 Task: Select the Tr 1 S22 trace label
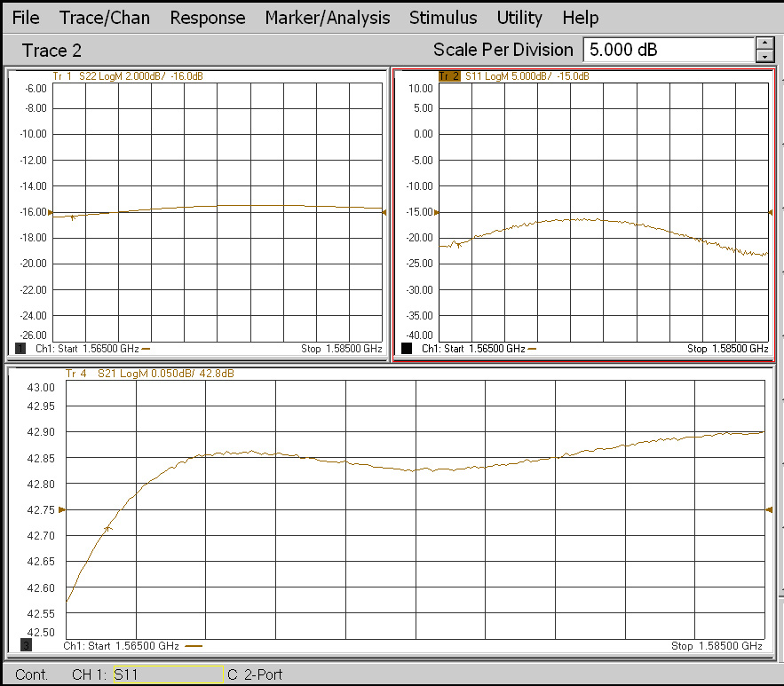[x=128, y=76]
